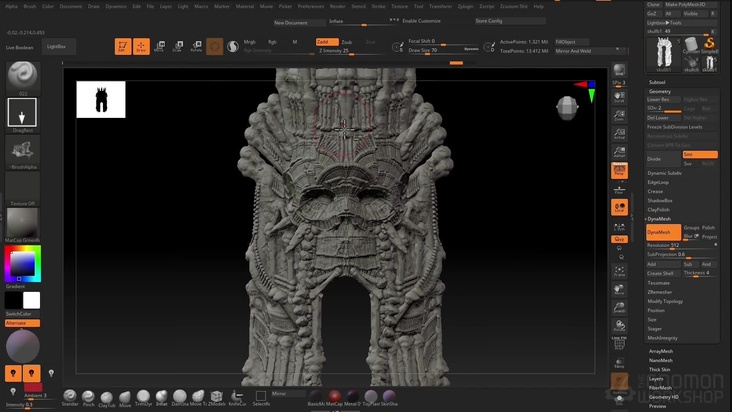This screenshot has width=732, height=412.
Task: Toggle the DynaMesh button
Action: tap(663, 232)
